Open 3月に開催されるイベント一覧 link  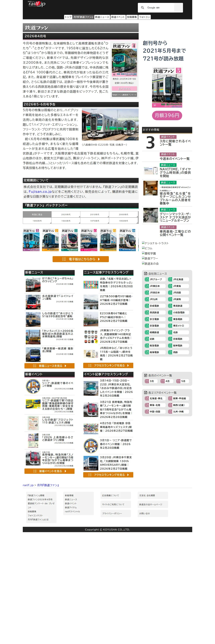(175, 143)
